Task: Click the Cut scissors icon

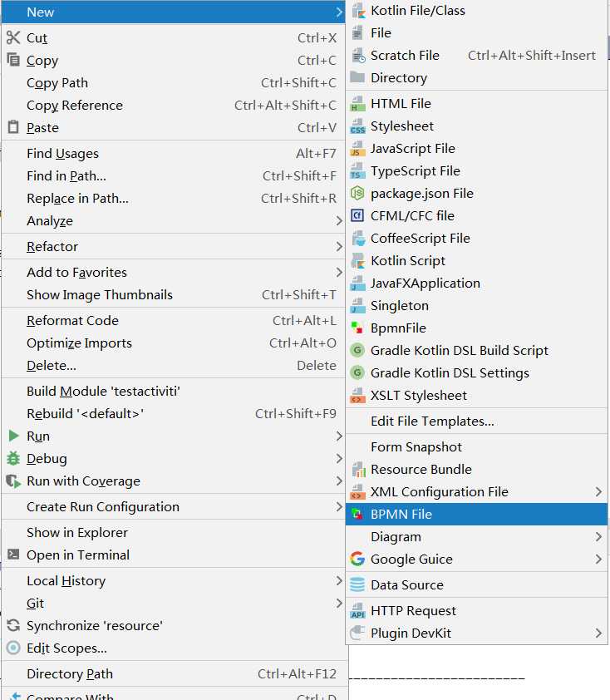Action: pos(13,37)
